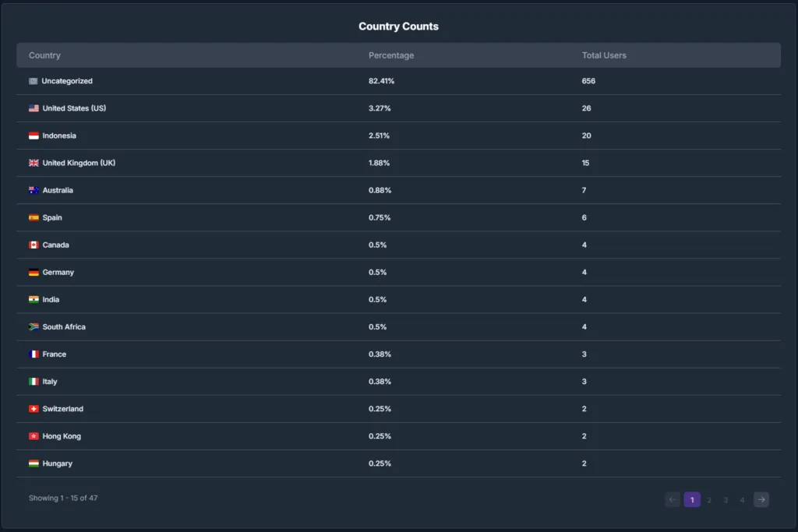The image size is (798, 532).
Task: Go to previous page with arrow button
Action: (673, 499)
